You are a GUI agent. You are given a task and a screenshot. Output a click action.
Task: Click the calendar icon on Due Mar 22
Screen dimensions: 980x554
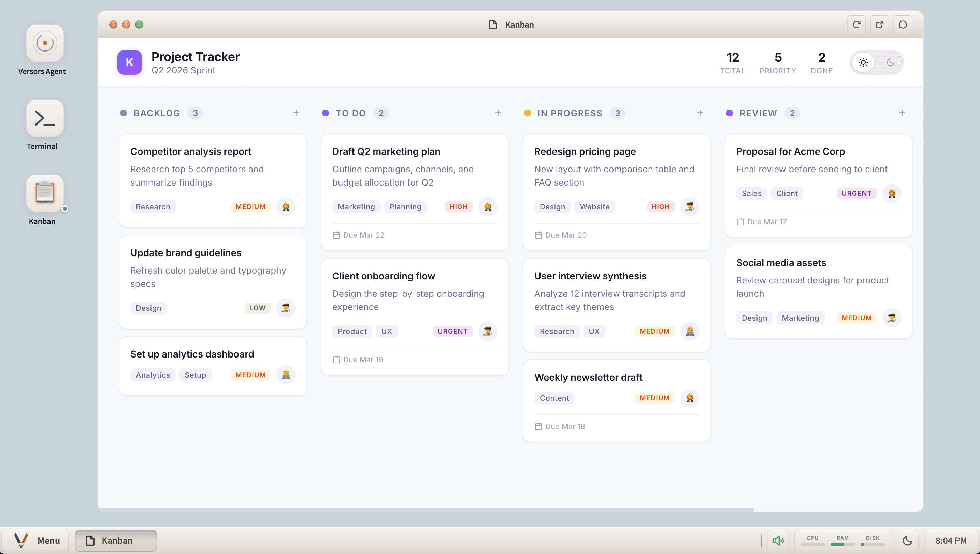pyautogui.click(x=336, y=235)
